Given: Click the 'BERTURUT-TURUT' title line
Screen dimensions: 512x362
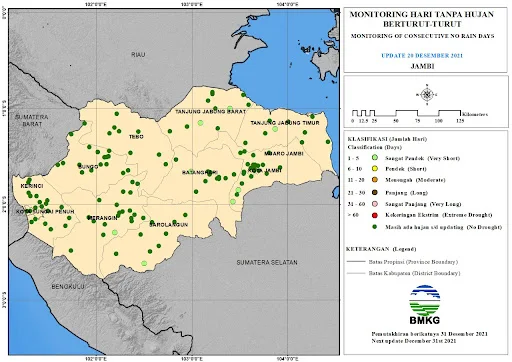Looking at the screenshot, I should point(422,24).
